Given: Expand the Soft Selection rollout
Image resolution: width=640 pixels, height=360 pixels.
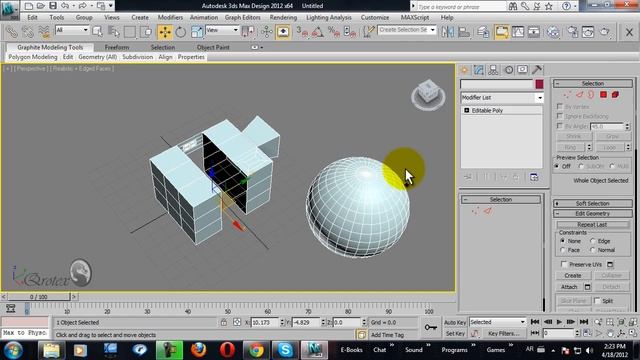Looking at the screenshot, I should [593, 203].
